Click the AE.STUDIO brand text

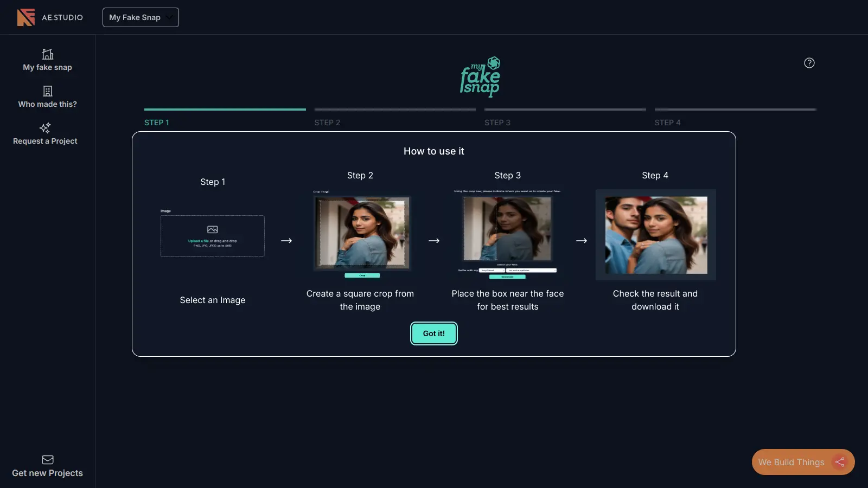(62, 17)
